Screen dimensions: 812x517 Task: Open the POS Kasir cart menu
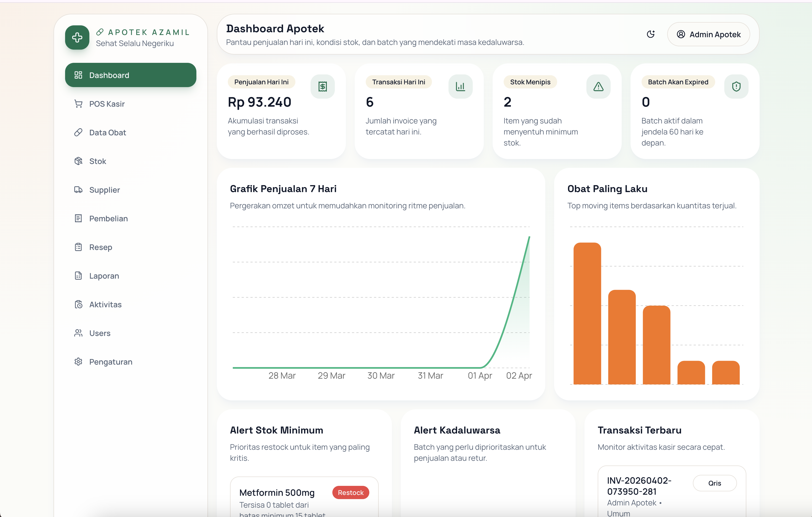(106, 104)
